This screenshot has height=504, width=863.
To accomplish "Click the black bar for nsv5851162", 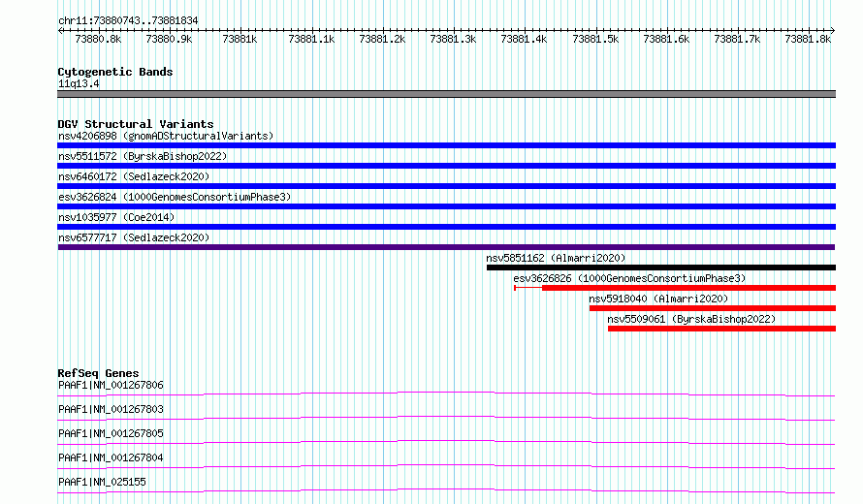I will (x=661, y=268).
